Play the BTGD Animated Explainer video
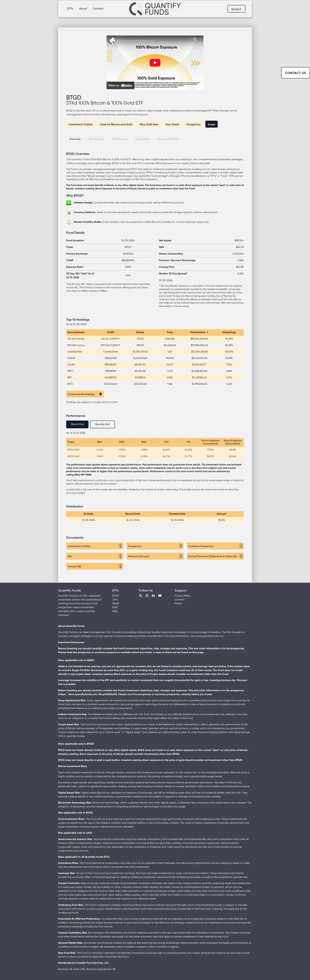The height and width of the screenshot is (980, 310). (x=155, y=63)
